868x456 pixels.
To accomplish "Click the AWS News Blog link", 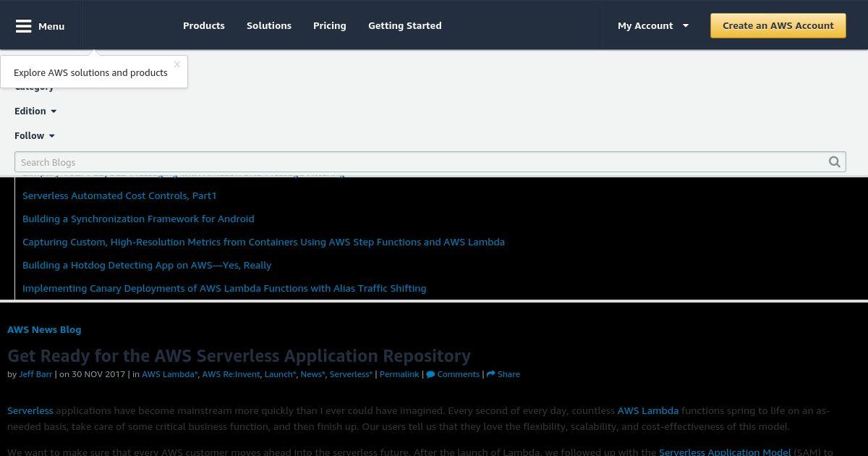I will coord(44,329).
